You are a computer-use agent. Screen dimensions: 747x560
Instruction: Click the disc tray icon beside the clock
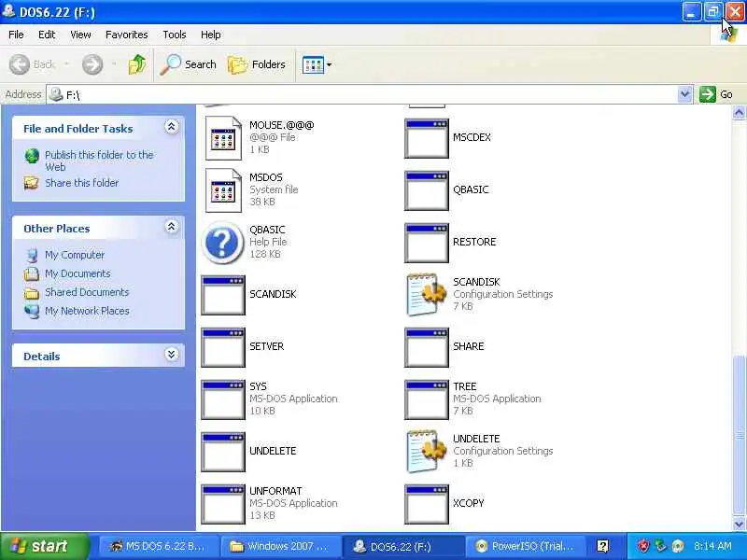point(678,546)
